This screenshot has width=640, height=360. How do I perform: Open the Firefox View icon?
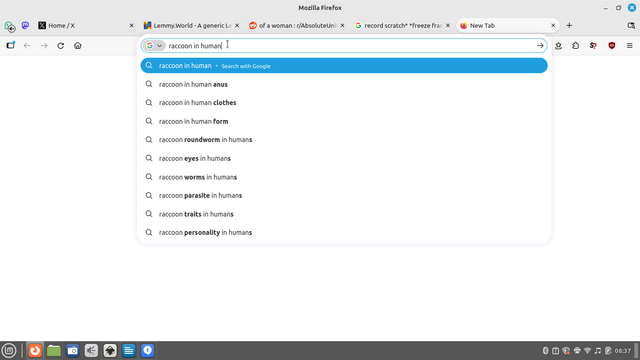click(11, 45)
